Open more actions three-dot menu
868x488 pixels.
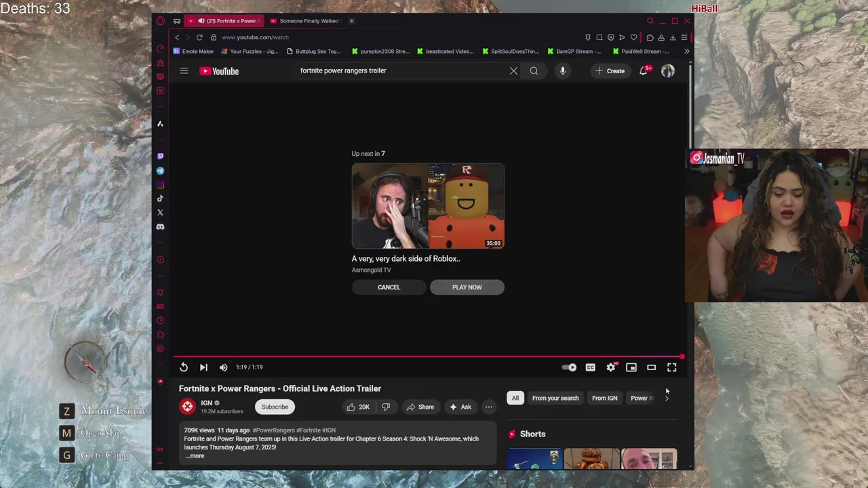coord(489,407)
